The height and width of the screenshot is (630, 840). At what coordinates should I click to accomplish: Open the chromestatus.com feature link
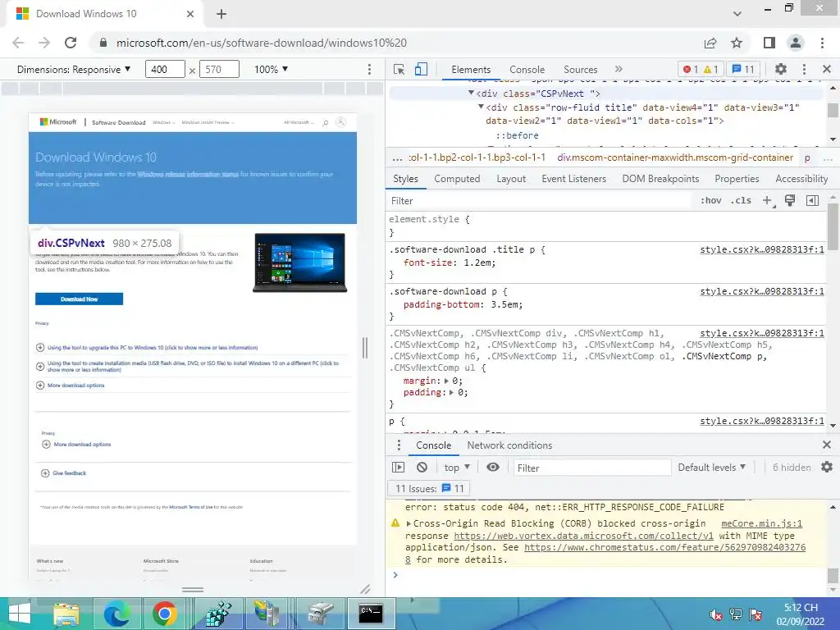(664, 547)
